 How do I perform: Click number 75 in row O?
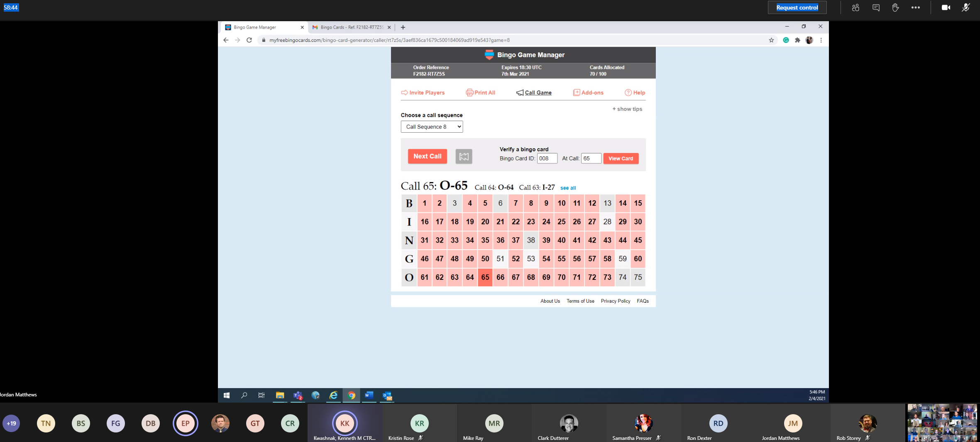(638, 277)
